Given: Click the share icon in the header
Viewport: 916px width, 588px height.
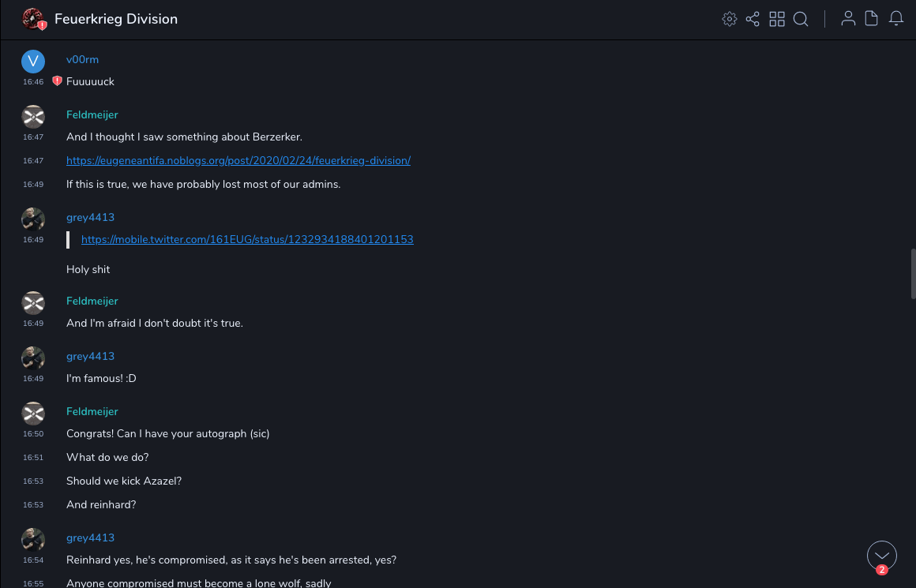Looking at the screenshot, I should click(753, 19).
